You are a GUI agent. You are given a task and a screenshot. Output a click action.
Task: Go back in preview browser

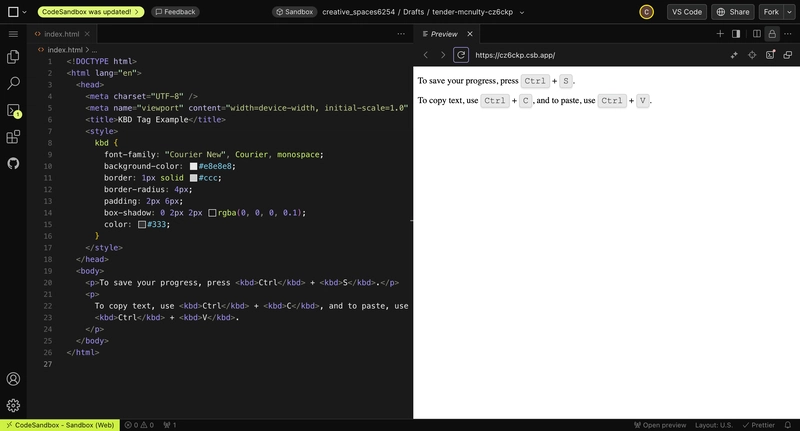tap(426, 55)
